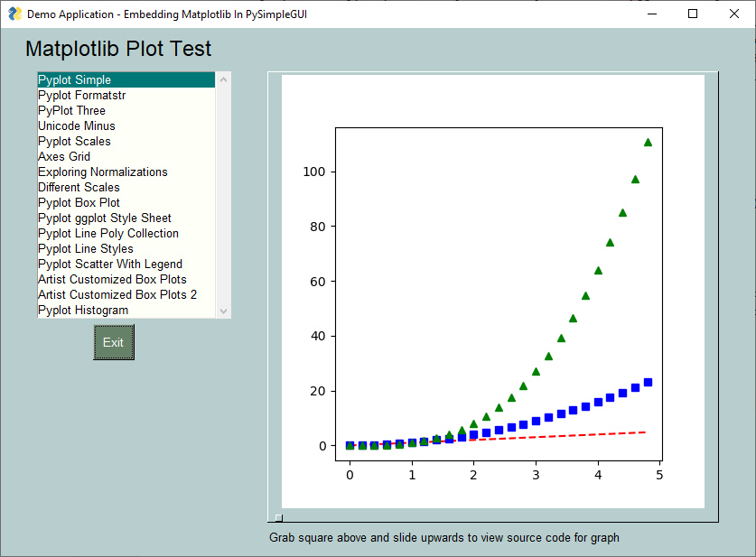This screenshot has height=557, width=756.
Task: Select Pyplot Scatter With Legend
Action: coord(109,264)
